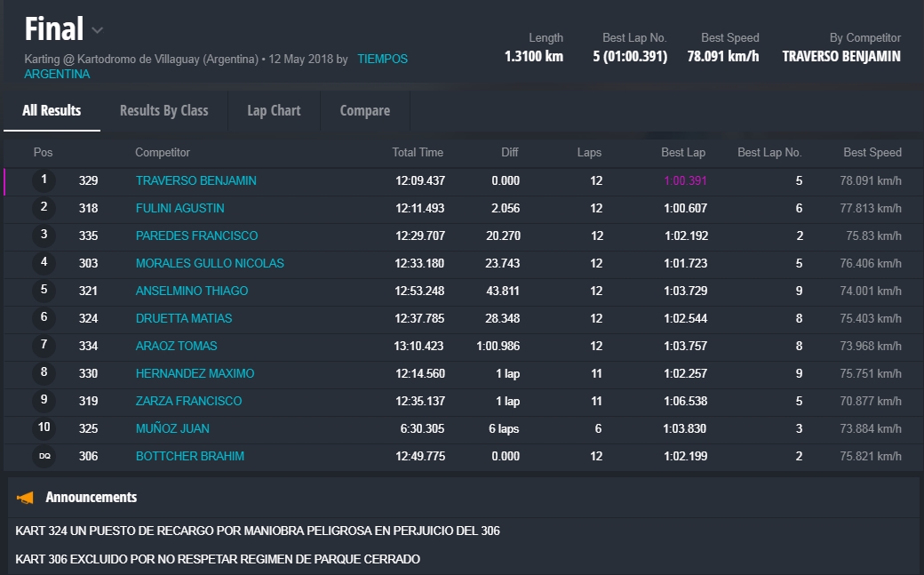Sort by Total Time column header

pos(418,153)
